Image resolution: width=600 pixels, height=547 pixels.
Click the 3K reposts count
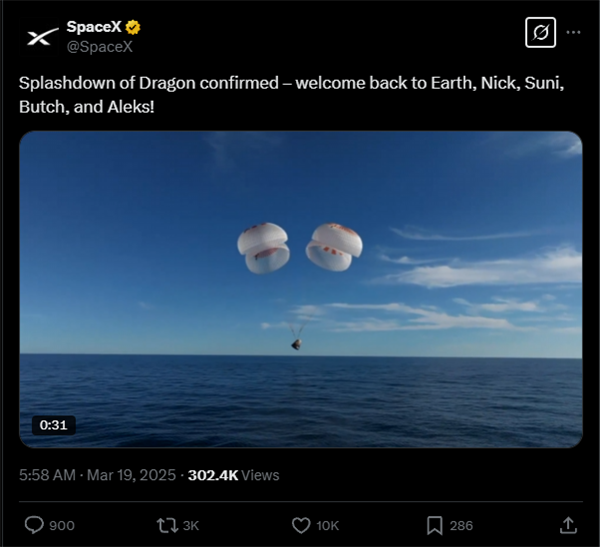coord(191,525)
